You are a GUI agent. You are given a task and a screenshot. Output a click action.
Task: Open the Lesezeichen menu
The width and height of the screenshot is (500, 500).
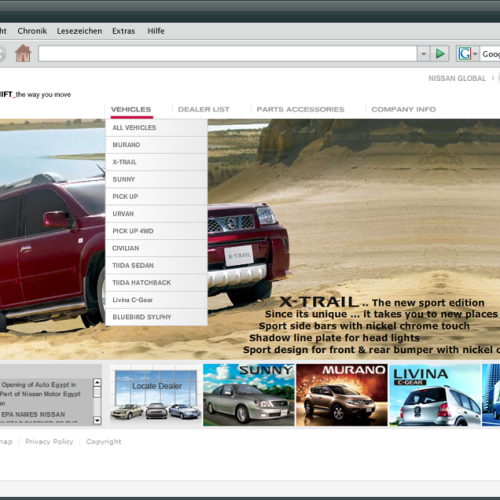pyautogui.click(x=79, y=31)
